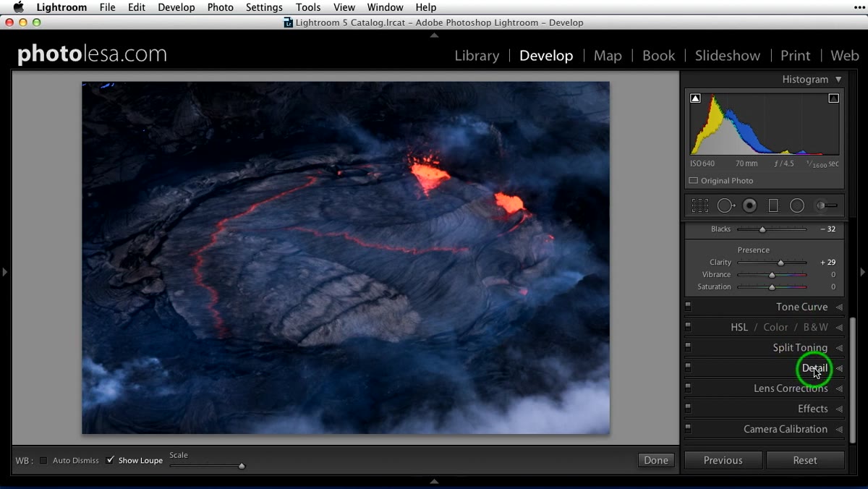
Task: Click the Previous button
Action: [x=723, y=460]
